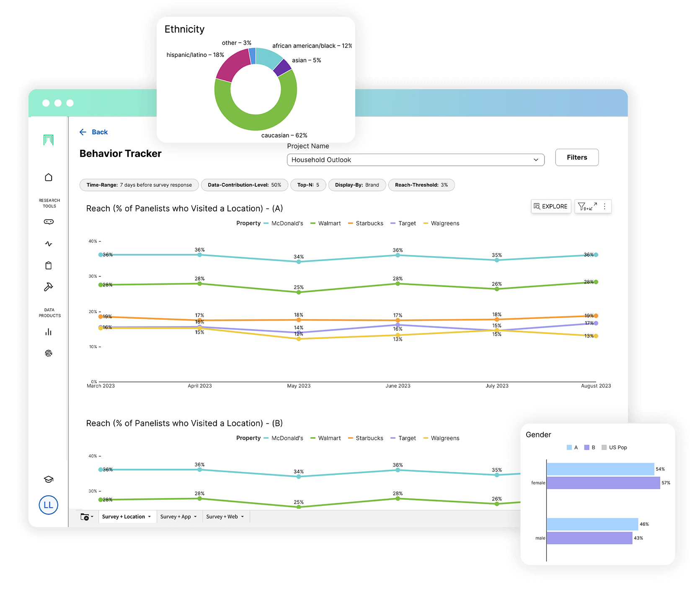
Task: Click the Display-By: Brand chip
Action: click(357, 185)
